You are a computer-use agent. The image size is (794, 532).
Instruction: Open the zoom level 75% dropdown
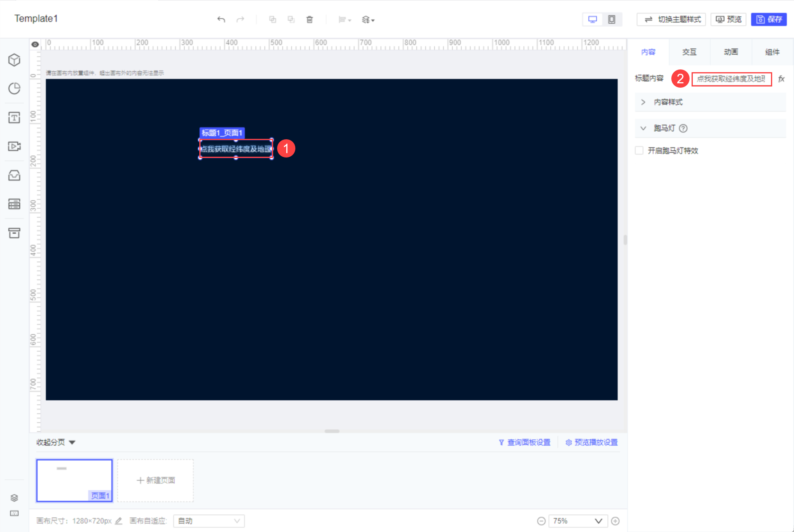(578, 521)
